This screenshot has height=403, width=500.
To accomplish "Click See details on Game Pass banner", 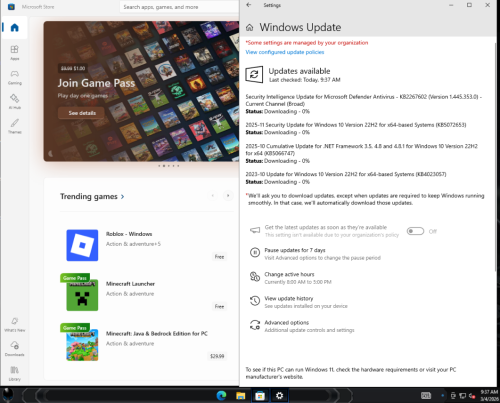I will [x=82, y=113].
